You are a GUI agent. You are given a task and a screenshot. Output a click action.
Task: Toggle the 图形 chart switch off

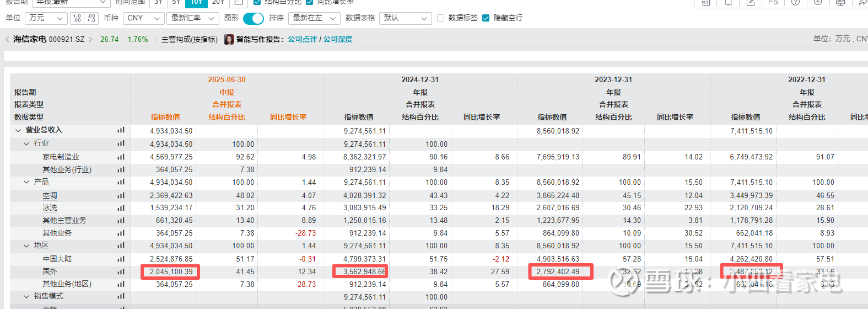tap(253, 18)
